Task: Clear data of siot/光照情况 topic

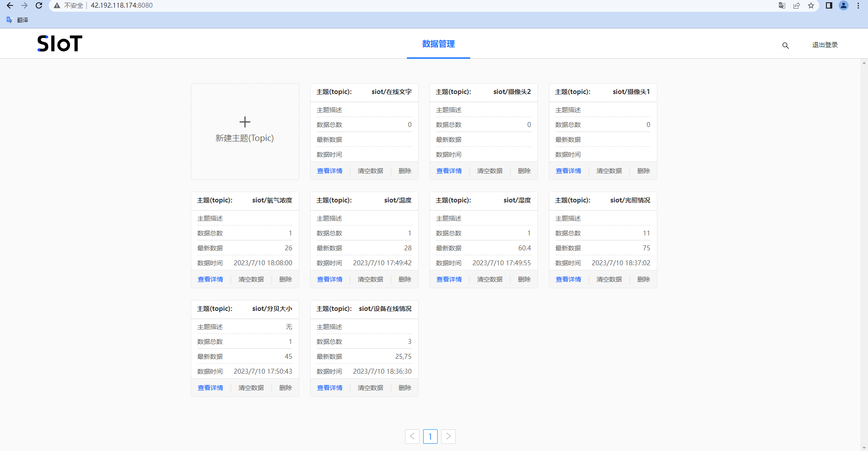Action: (x=609, y=279)
